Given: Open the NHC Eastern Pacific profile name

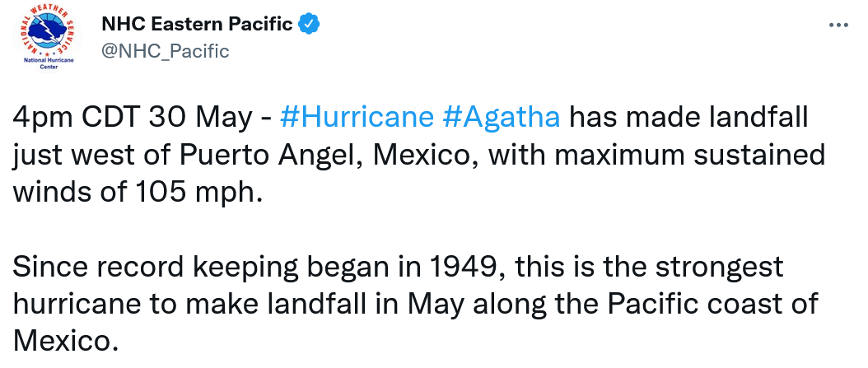Looking at the screenshot, I should click(196, 24).
